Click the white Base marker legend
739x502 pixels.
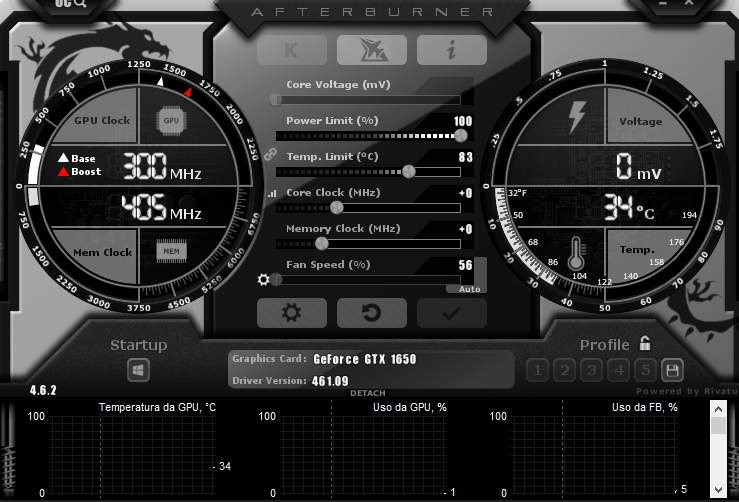pos(77,158)
